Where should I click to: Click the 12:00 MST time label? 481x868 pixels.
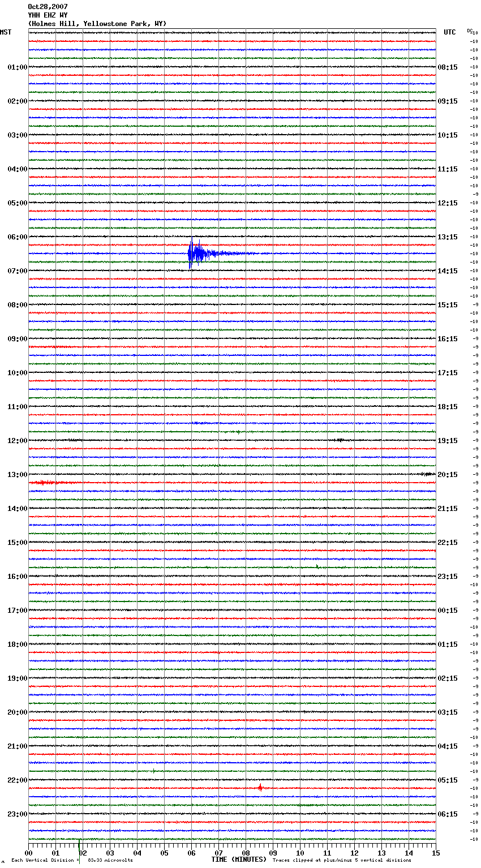point(18,441)
